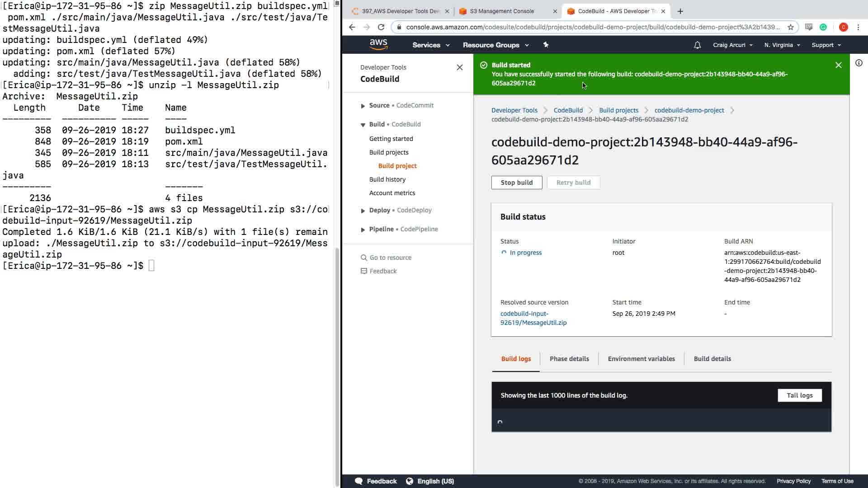Image resolution: width=868 pixels, height=488 pixels.
Task: Open the notifications bell icon
Action: [x=697, y=45]
